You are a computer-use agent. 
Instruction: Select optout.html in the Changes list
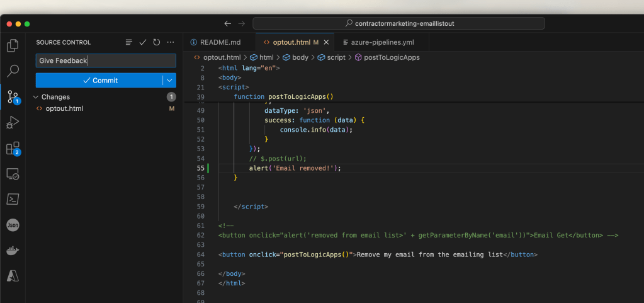click(105, 109)
